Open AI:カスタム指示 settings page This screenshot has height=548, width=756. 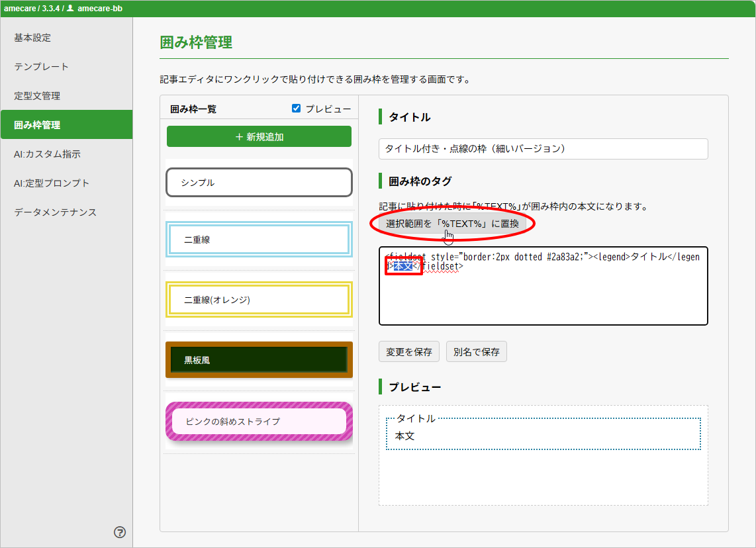(x=47, y=154)
